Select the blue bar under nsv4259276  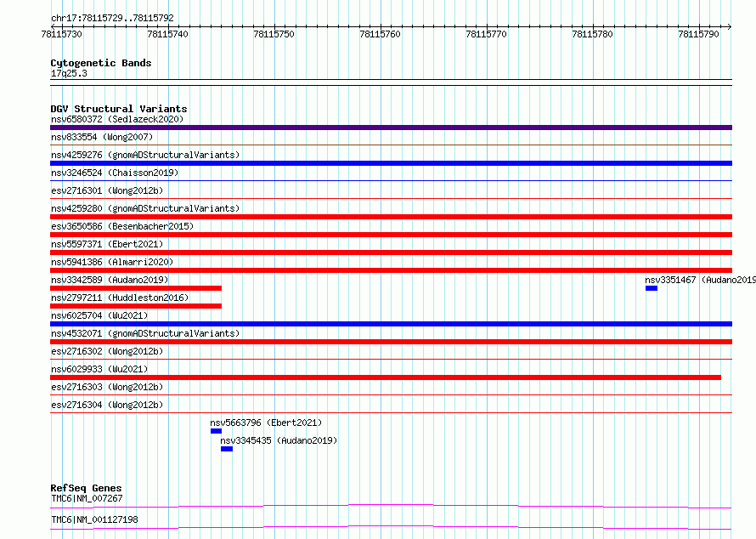(x=391, y=163)
